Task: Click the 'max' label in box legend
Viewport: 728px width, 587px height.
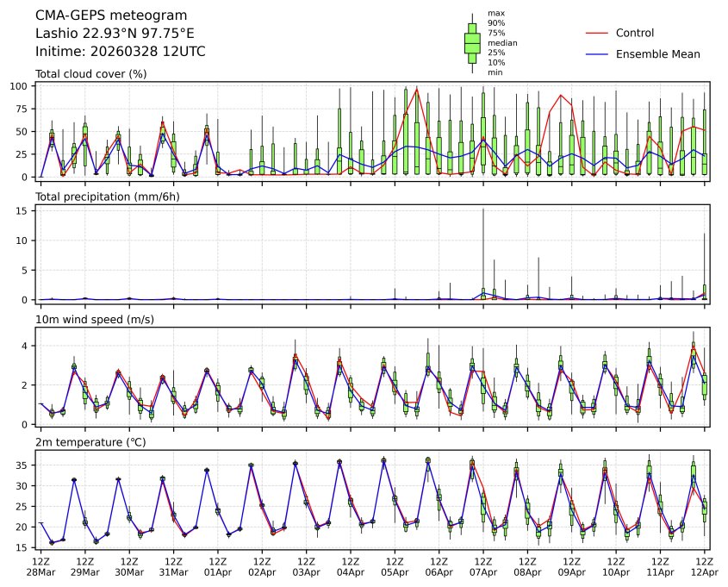Action: click(x=496, y=13)
